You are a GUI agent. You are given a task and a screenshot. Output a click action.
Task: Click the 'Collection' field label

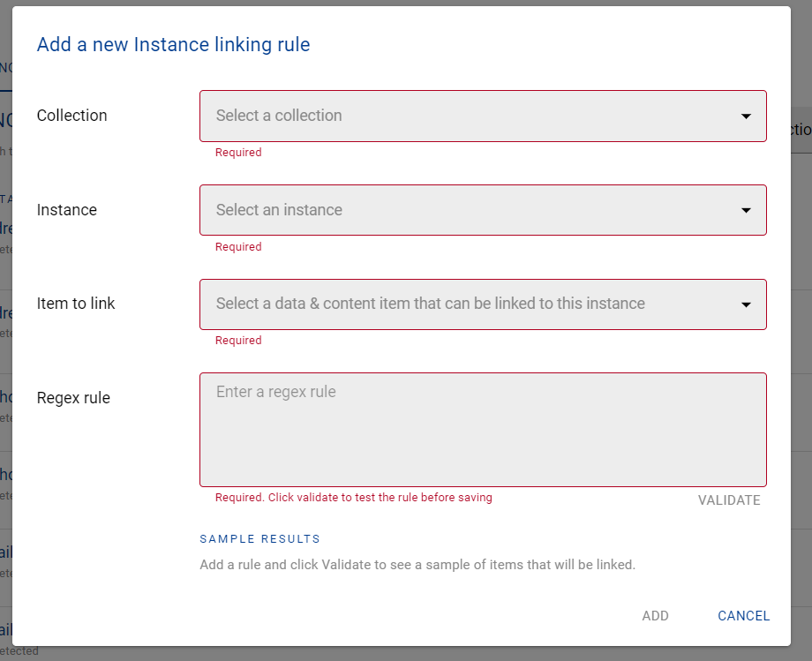coord(71,116)
